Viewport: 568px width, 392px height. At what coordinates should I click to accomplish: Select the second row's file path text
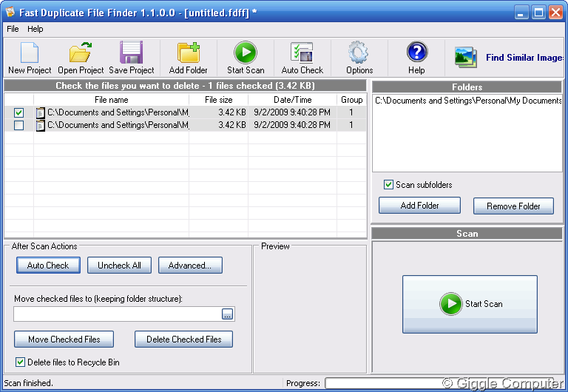(118, 125)
